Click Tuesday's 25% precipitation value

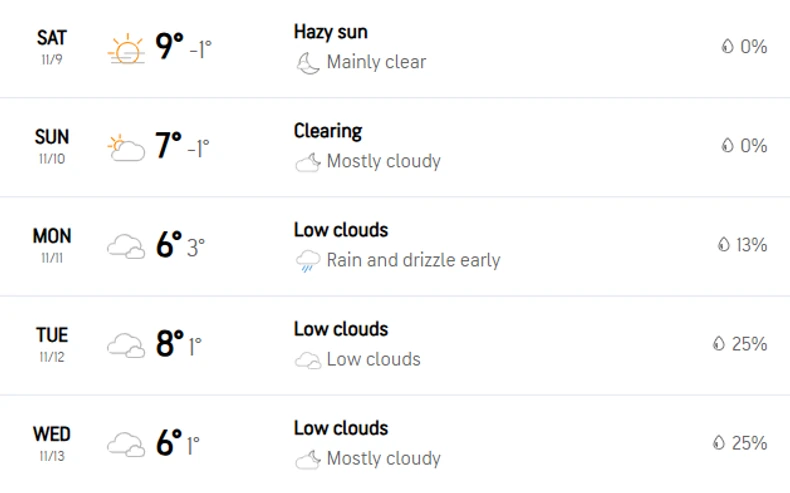click(749, 344)
